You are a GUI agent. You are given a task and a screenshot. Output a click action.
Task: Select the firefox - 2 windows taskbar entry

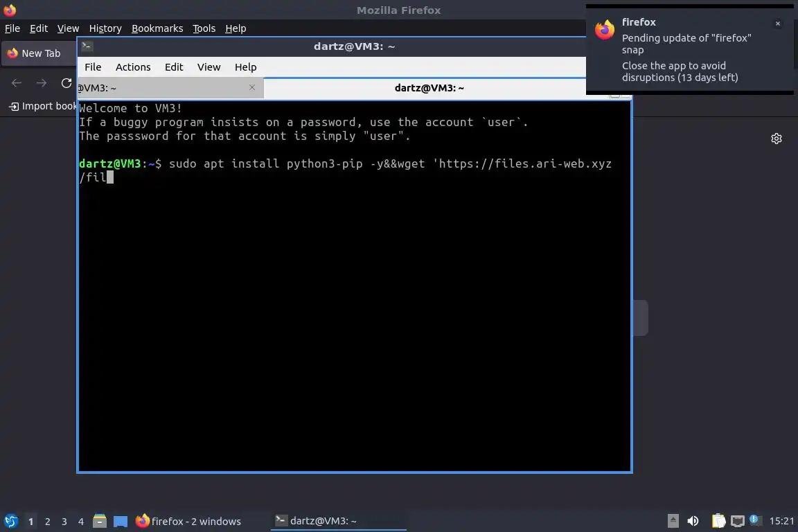tap(188, 521)
